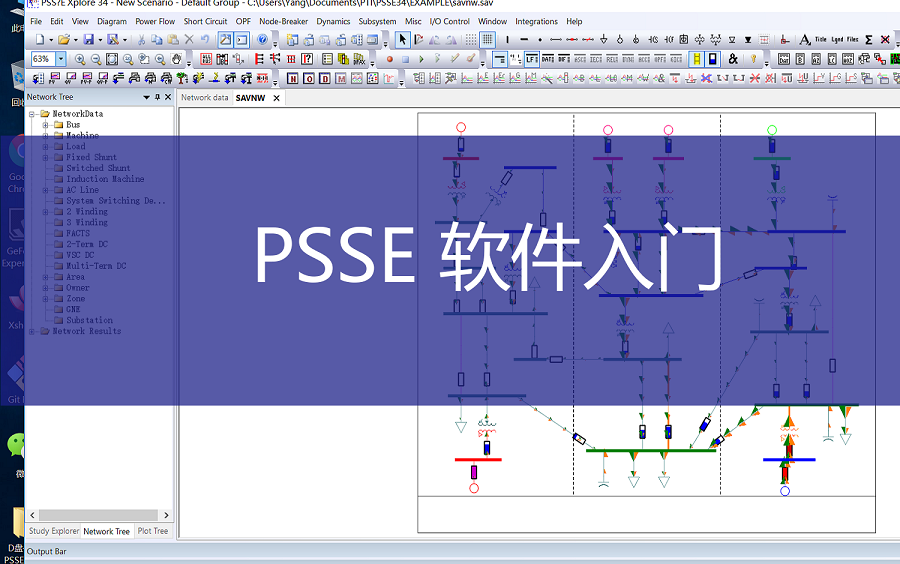Click the green Run play arrow icon

coord(422,59)
